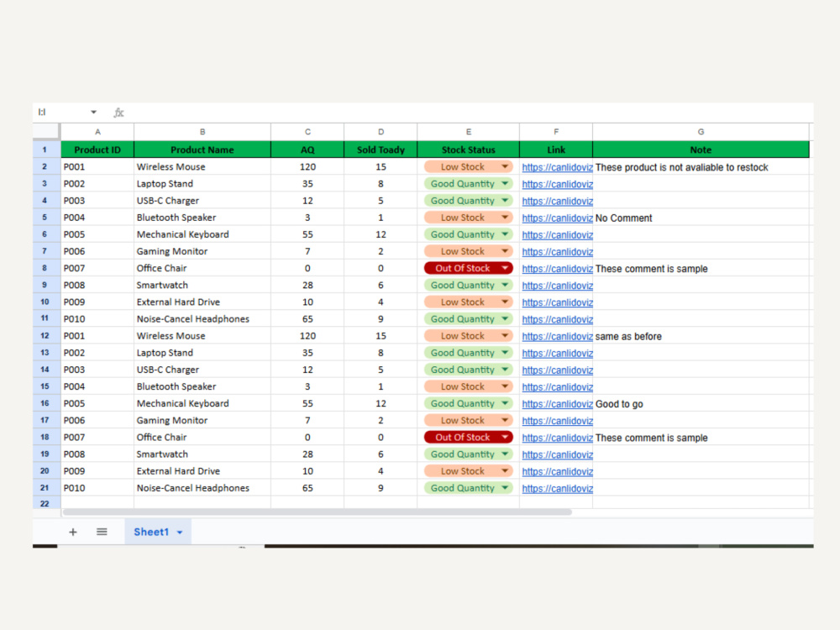Open Out Of Stock dropdown in row 18
Viewport: 840px width, 630px height.
505,437
